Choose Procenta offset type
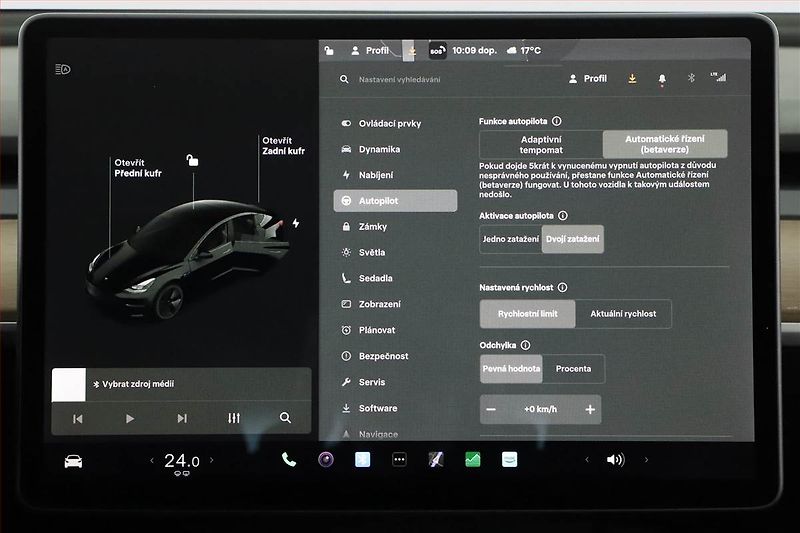The width and height of the screenshot is (800, 533). pyautogui.click(x=573, y=369)
